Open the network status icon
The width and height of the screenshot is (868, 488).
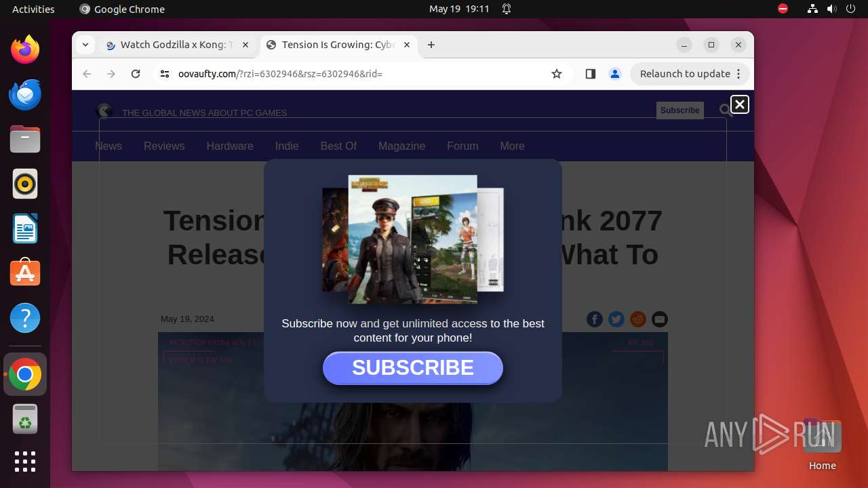pos(812,9)
